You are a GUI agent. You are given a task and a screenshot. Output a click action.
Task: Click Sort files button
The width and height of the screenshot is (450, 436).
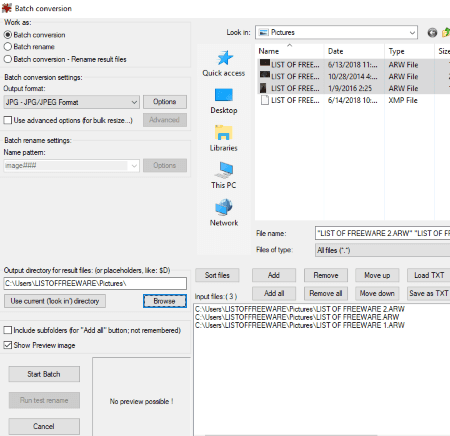tap(217, 275)
